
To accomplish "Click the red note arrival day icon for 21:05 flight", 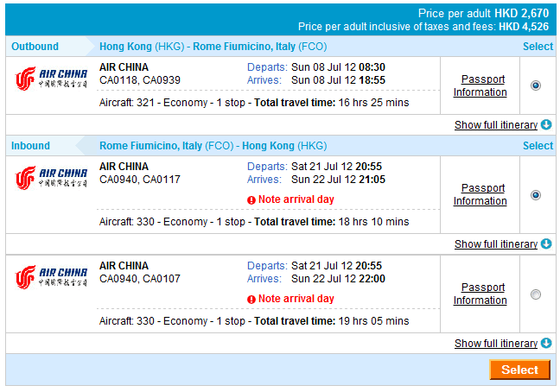I will (251, 200).
